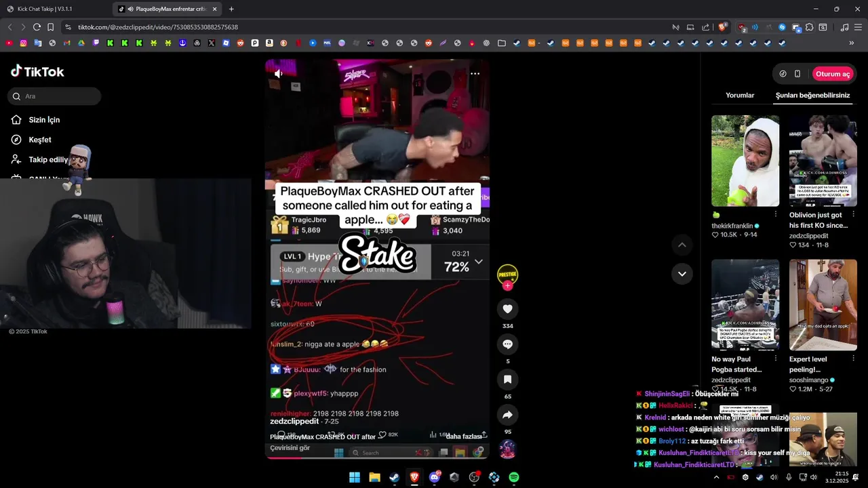Screen dimensions: 868x488
Task: Follow creator via the red plus badge
Action: click(507, 286)
